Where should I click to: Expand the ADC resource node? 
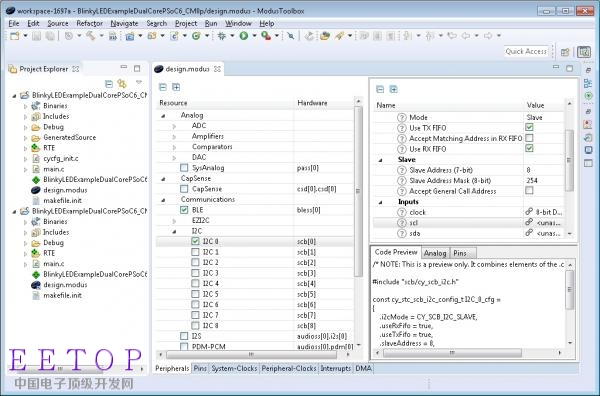point(174,126)
